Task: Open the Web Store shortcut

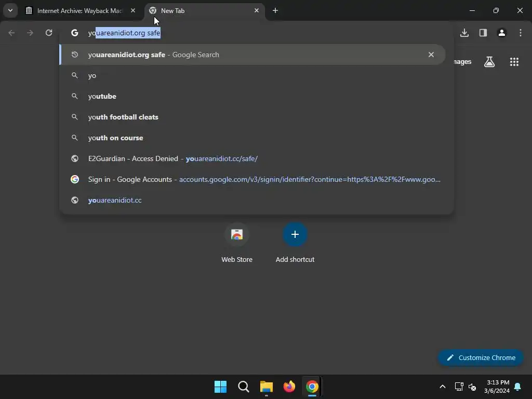Action: 237,243
